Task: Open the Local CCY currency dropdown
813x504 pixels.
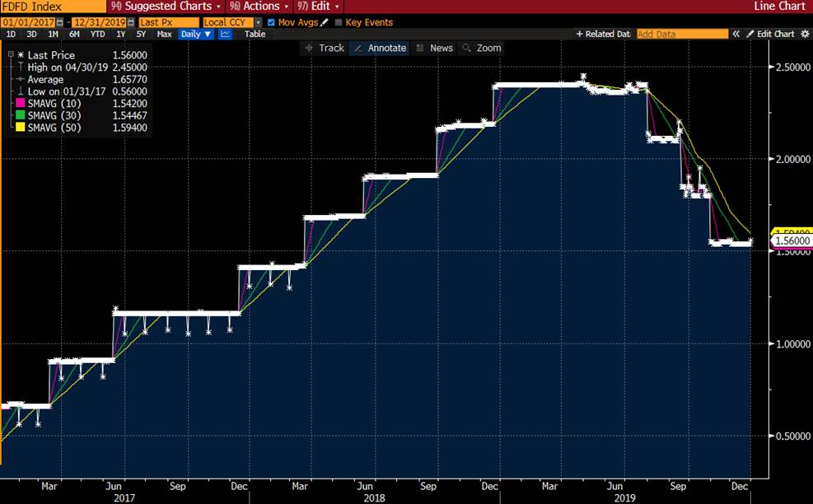Action: 233,22
